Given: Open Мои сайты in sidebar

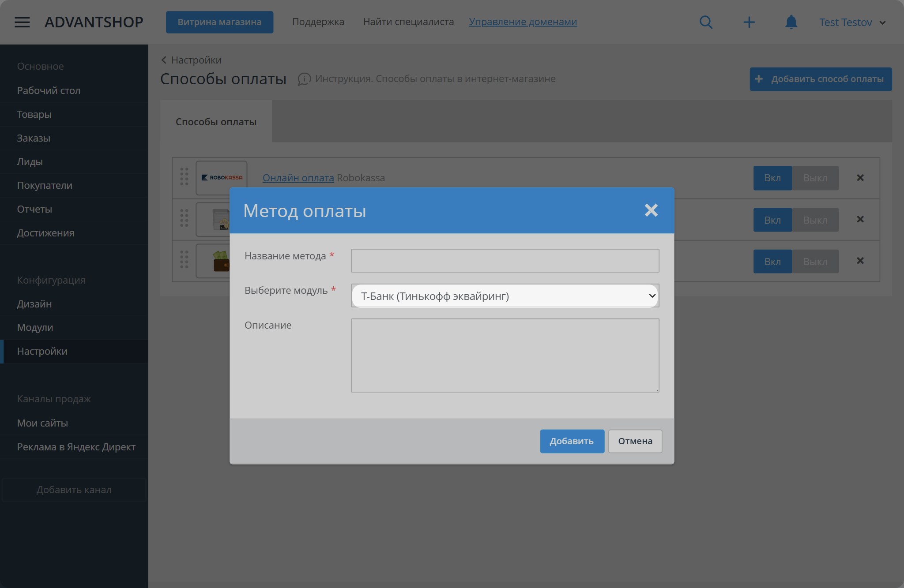Looking at the screenshot, I should pos(74,423).
